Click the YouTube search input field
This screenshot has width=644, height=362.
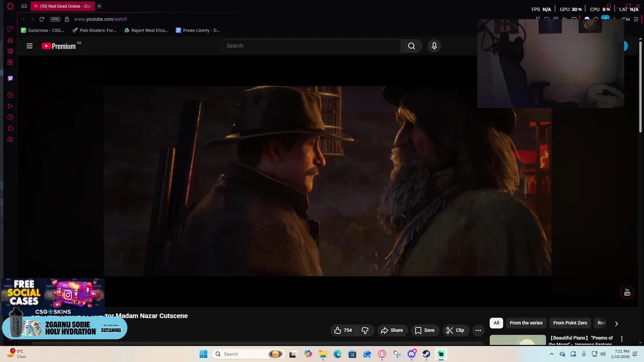pos(311,46)
